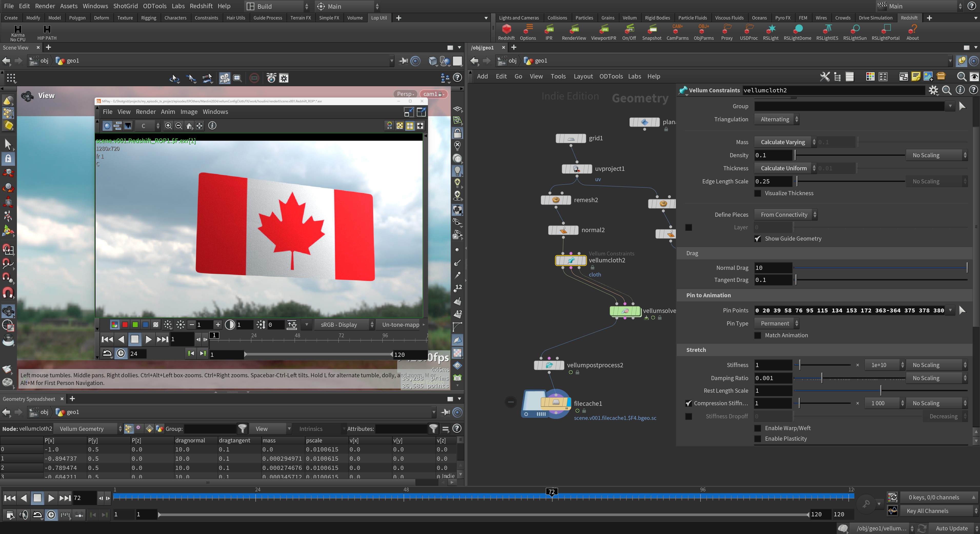
Task: Open Layout menu in network editor
Action: pyautogui.click(x=583, y=76)
